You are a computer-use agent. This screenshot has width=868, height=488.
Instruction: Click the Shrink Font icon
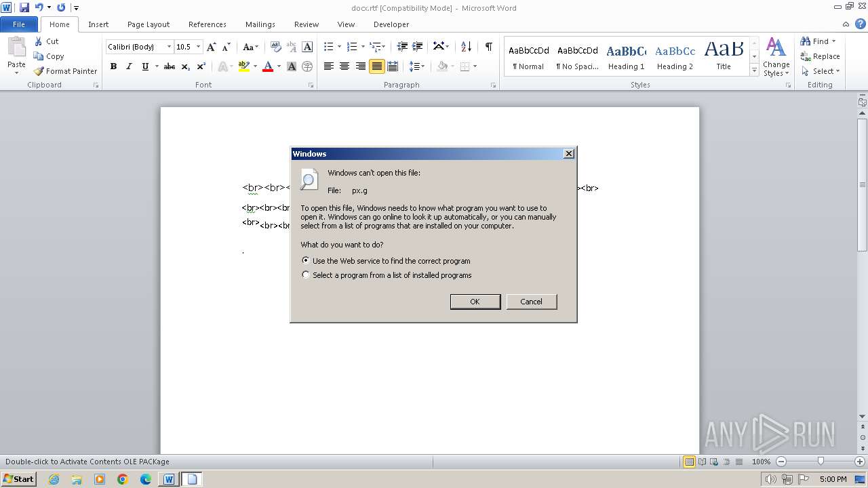[226, 47]
